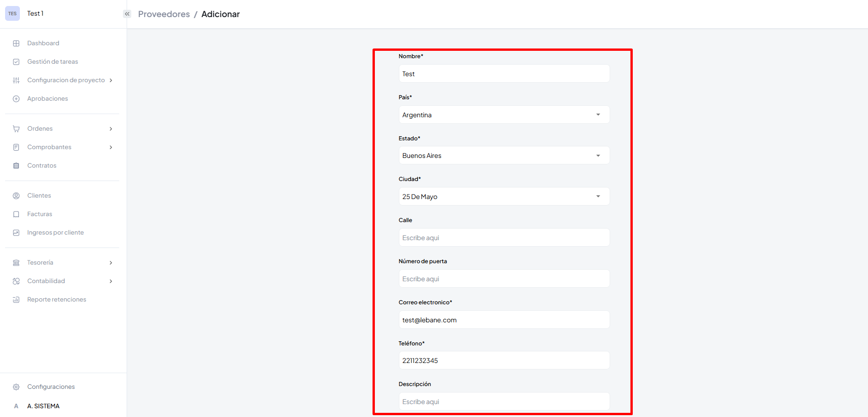Click the Aprobaciones plus-circle icon
Screen dimensions: 868x417
point(16,99)
